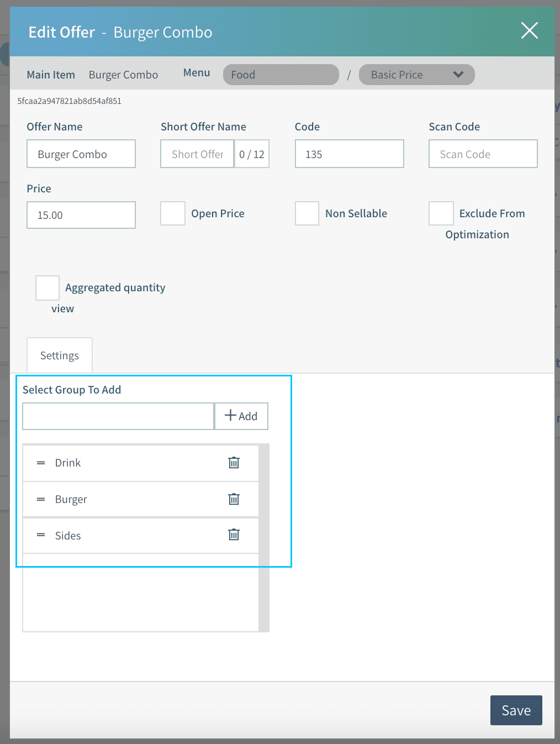Expand the Basic Price dropdown
Image resolution: width=560 pixels, height=744 pixels.
(416, 75)
